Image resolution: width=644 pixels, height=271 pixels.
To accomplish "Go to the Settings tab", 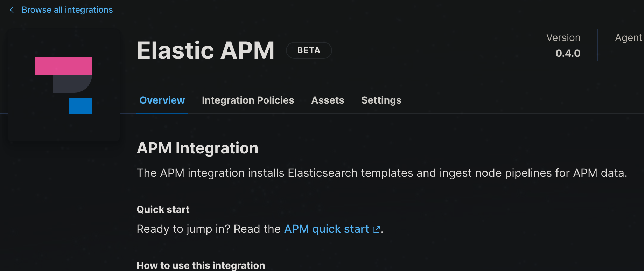I will pyautogui.click(x=381, y=100).
